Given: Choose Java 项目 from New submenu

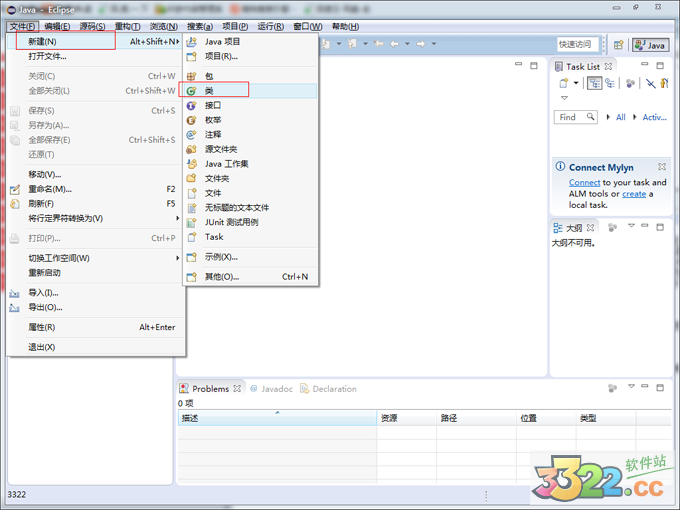Looking at the screenshot, I should [251, 42].
